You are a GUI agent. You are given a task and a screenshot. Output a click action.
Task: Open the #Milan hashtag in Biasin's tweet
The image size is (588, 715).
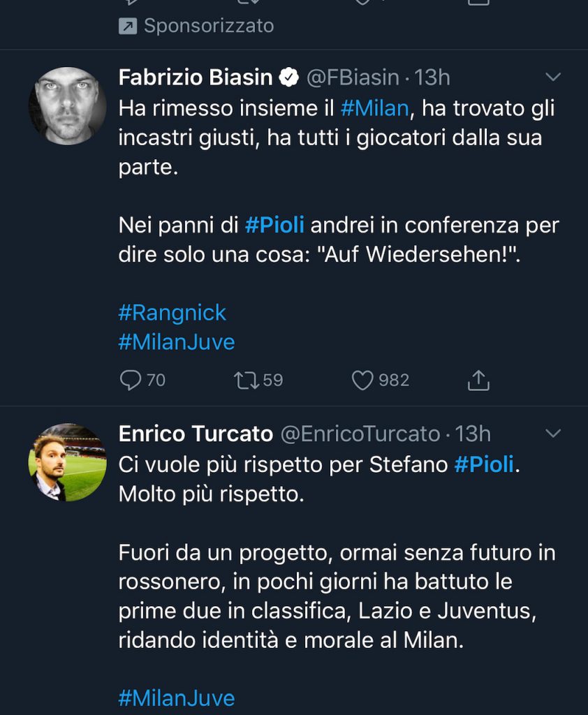[x=375, y=108]
